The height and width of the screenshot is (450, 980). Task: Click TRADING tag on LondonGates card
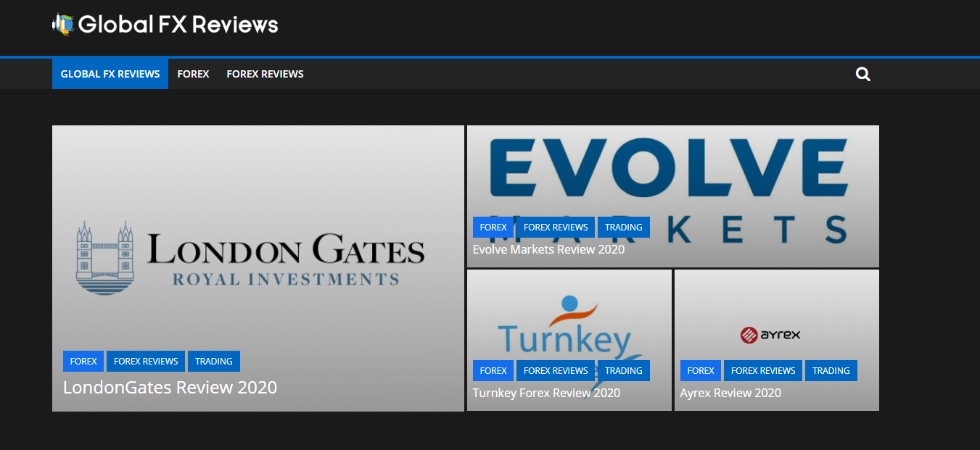coord(214,361)
